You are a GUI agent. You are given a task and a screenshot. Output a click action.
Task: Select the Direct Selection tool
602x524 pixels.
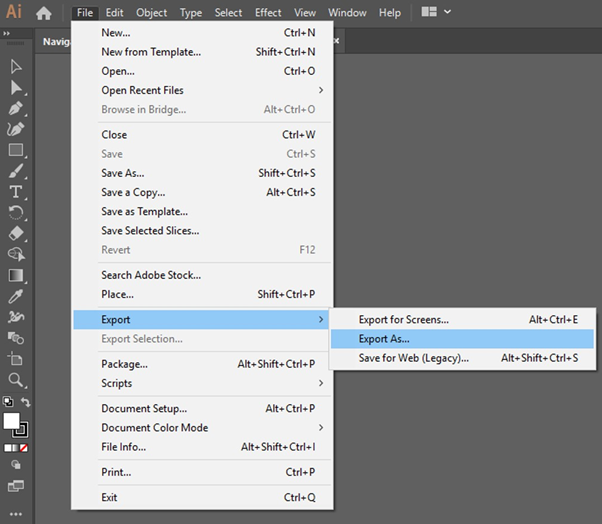pyautogui.click(x=16, y=88)
